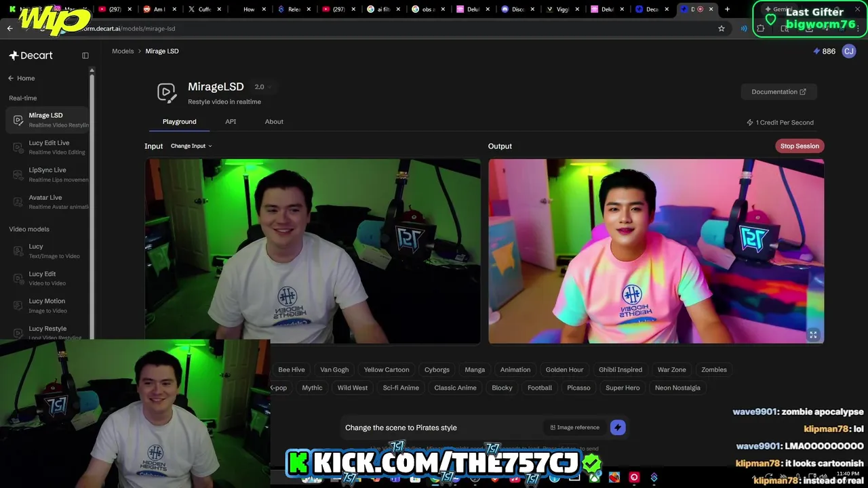This screenshot has height=488, width=868.
Task: Open Avatar Live in the sidebar
Action: point(47,201)
